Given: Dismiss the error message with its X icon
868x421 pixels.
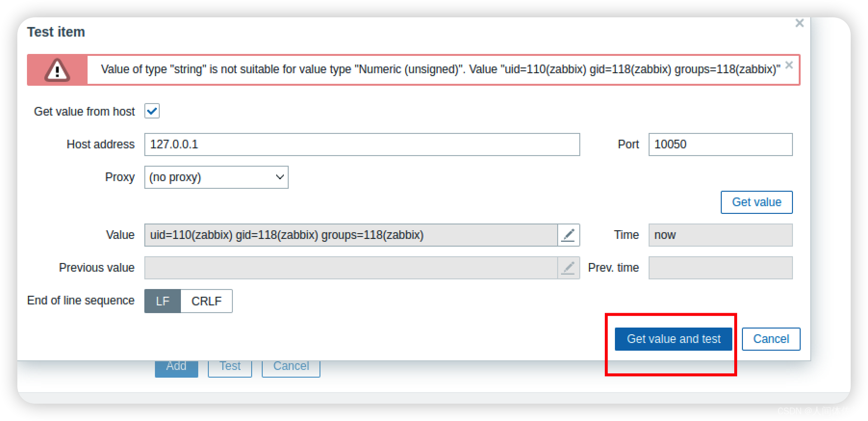Looking at the screenshot, I should 789,65.
